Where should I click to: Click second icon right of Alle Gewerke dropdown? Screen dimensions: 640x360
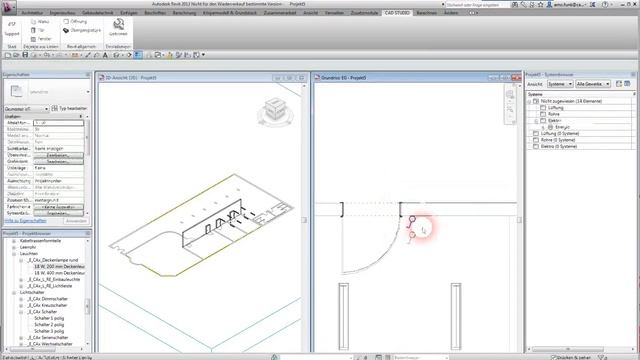pos(627,84)
